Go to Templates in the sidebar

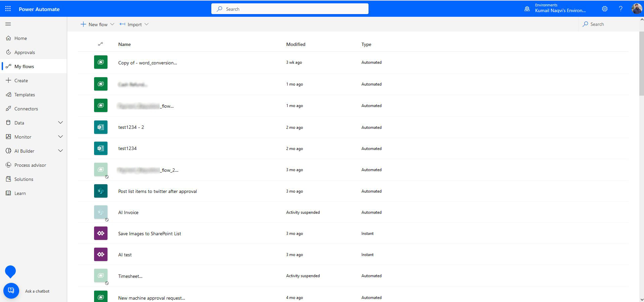tap(25, 95)
